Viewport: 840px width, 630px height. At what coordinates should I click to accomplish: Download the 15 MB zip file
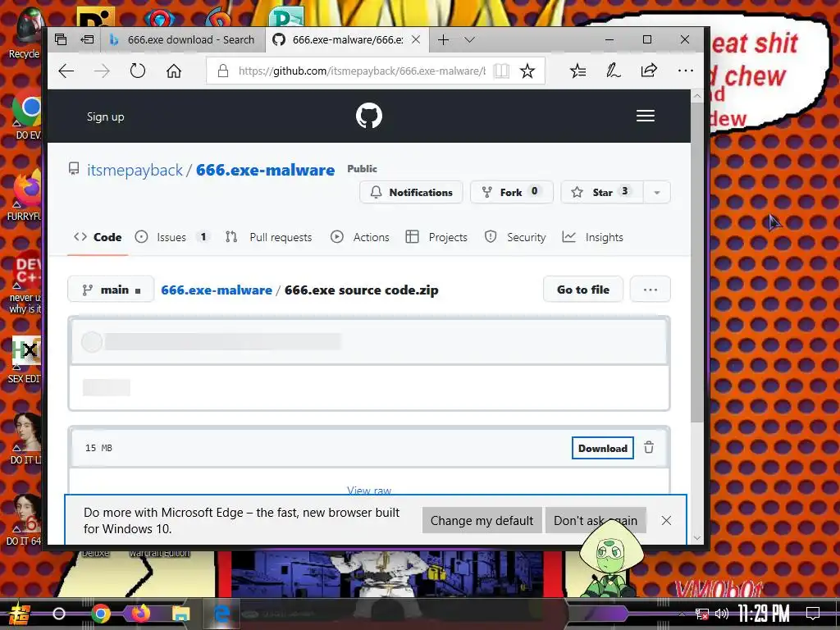[x=603, y=449]
